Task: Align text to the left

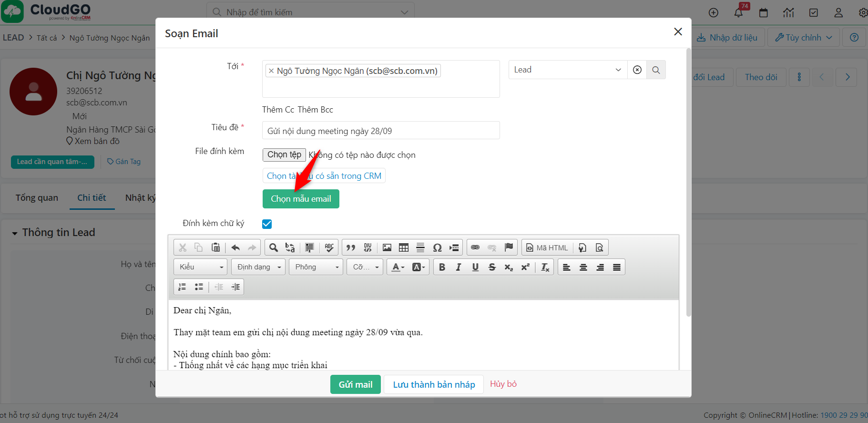Action: [566, 267]
